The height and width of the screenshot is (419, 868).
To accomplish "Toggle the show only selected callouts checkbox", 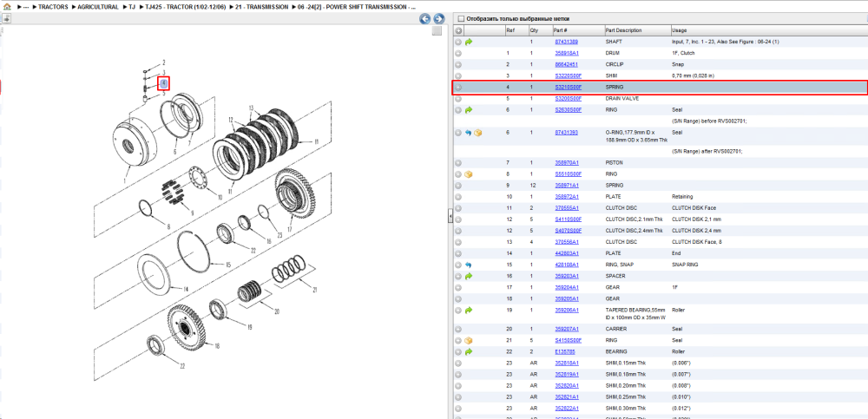I will 461,19.
